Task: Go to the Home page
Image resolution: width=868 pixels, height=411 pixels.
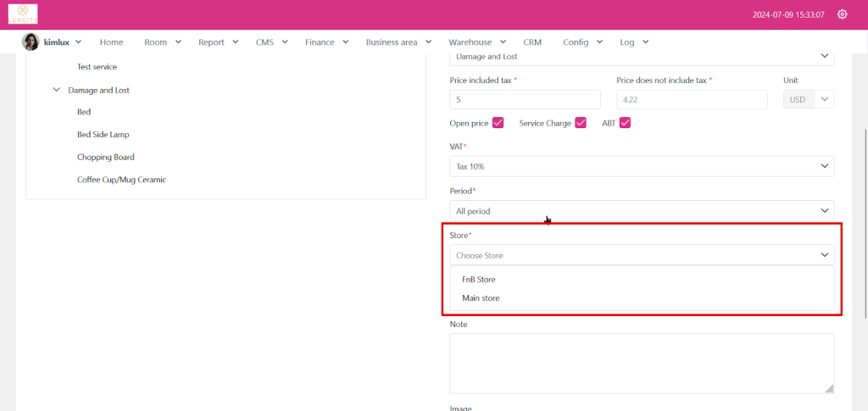Action: tap(111, 42)
